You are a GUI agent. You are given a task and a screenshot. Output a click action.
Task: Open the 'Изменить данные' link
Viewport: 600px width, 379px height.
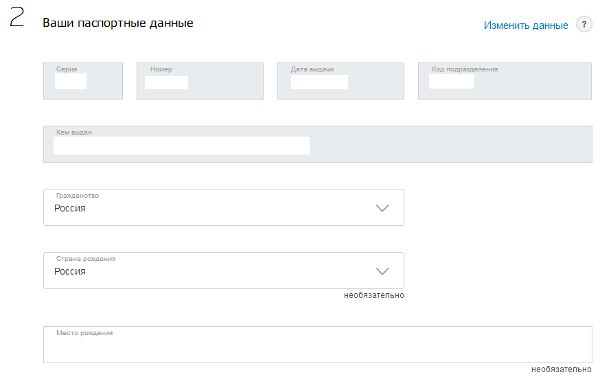(526, 25)
